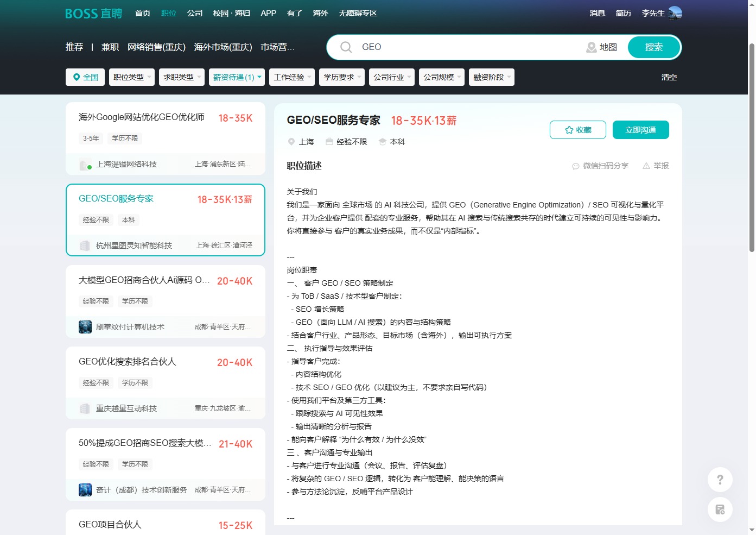Open the 薪资待遇(1) salary dropdown
Image resolution: width=756 pixels, height=535 pixels.
coord(237,77)
